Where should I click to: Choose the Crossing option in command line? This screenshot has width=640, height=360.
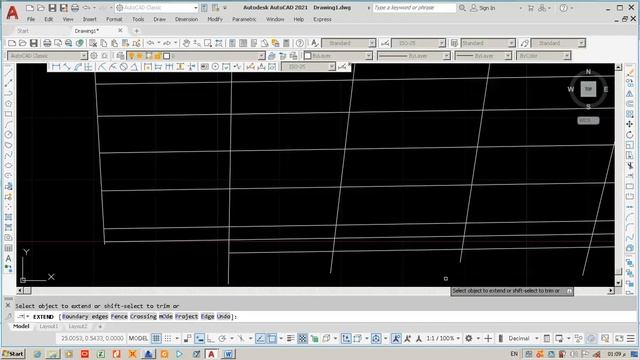(143, 316)
